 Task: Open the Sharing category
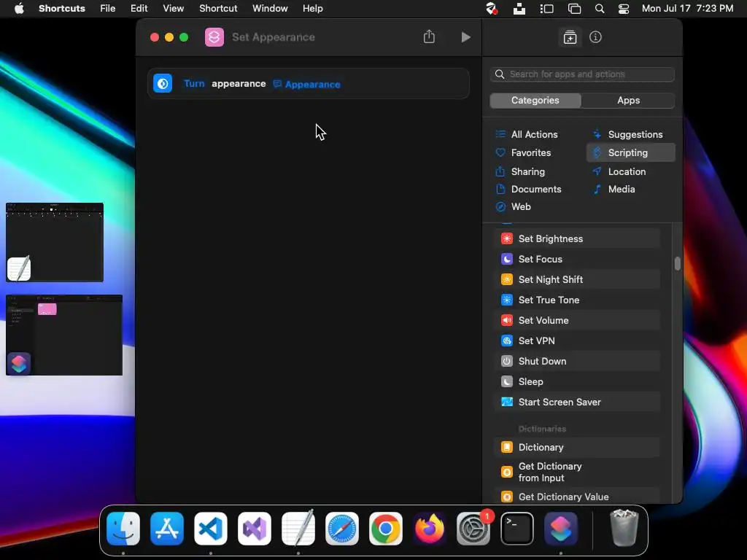coord(519,171)
